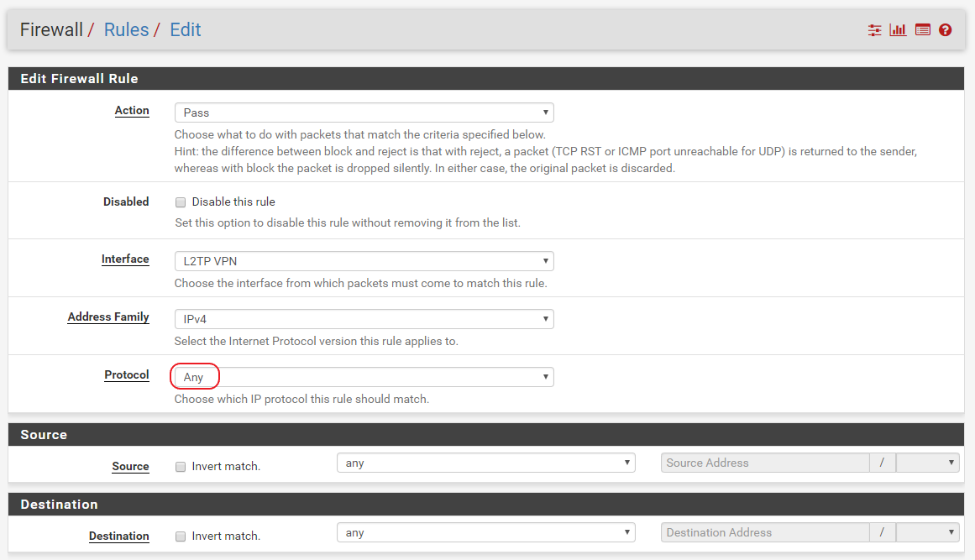Open the status graph bar chart icon
This screenshot has height=560, width=975.
pyautogui.click(x=898, y=30)
